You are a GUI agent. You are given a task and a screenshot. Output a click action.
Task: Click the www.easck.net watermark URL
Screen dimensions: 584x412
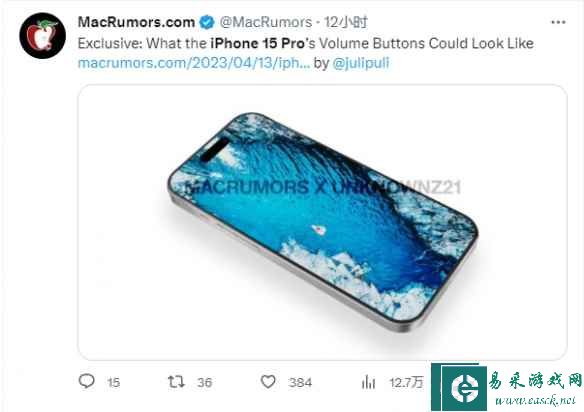coord(535,400)
